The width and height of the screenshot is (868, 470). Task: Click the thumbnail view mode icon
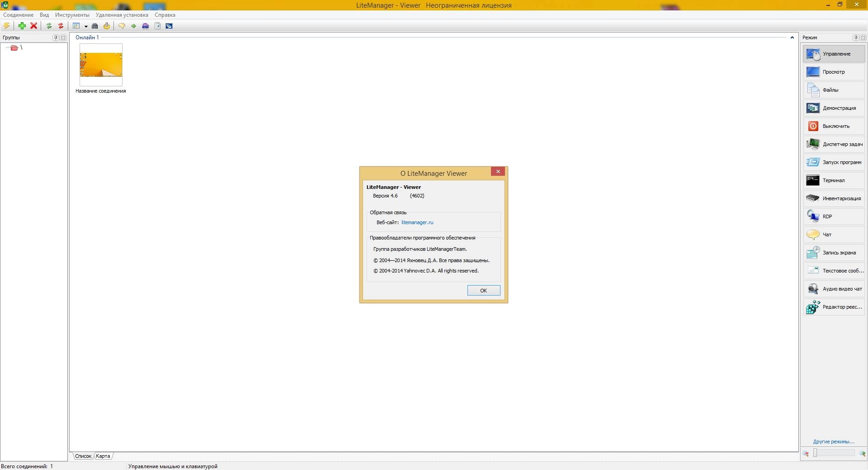(76, 26)
